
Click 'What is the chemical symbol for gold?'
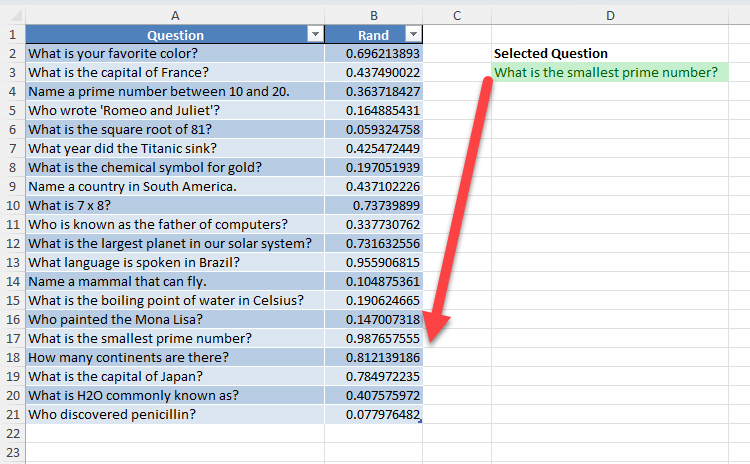click(x=175, y=167)
